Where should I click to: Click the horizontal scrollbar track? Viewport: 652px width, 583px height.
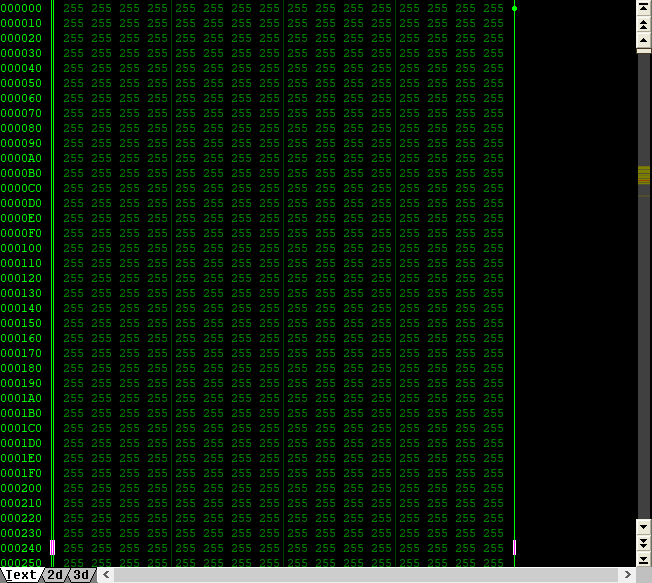366,575
